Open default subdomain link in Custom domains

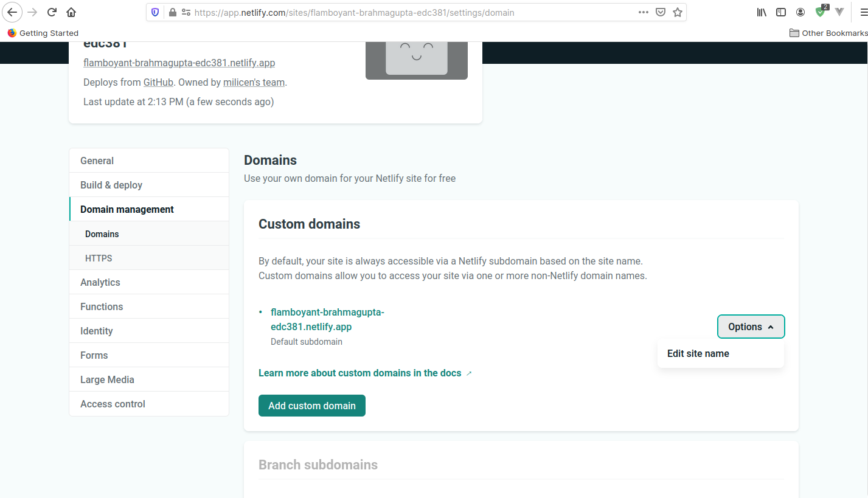pyautogui.click(x=327, y=319)
